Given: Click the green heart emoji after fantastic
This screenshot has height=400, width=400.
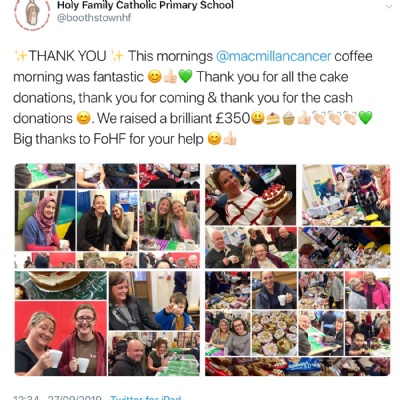Looking at the screenshot, I should tap(186, 77).
